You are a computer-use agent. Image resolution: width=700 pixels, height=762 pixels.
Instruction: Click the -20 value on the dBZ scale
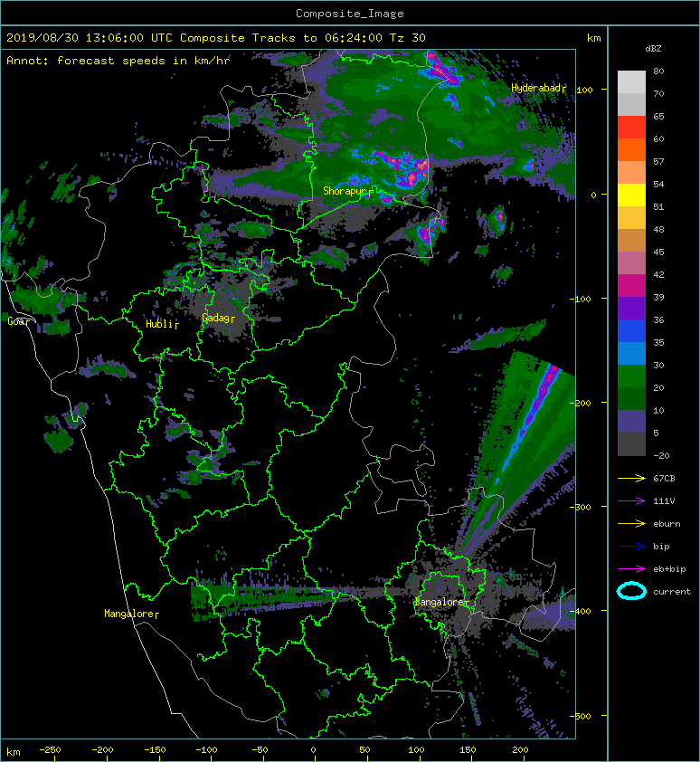[661, 456]
